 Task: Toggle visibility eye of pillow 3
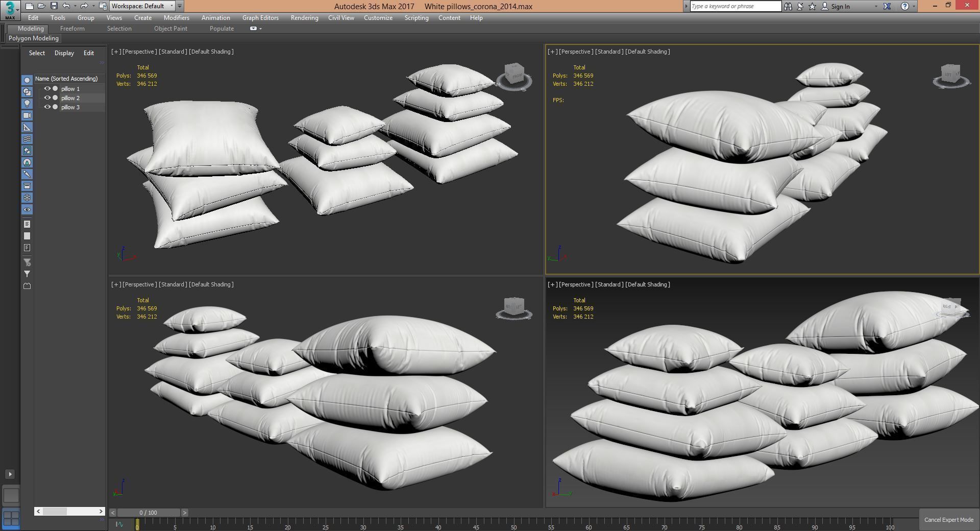47,107
